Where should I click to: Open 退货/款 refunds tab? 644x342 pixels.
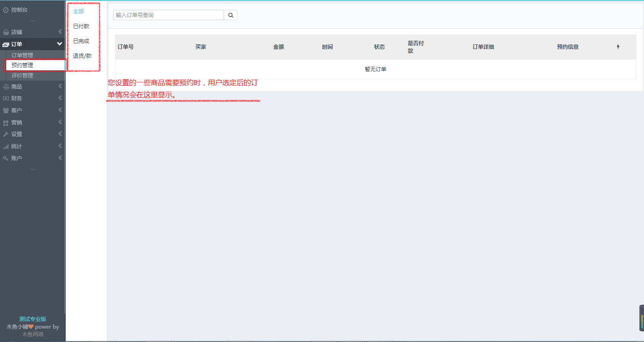pos(82,56)
